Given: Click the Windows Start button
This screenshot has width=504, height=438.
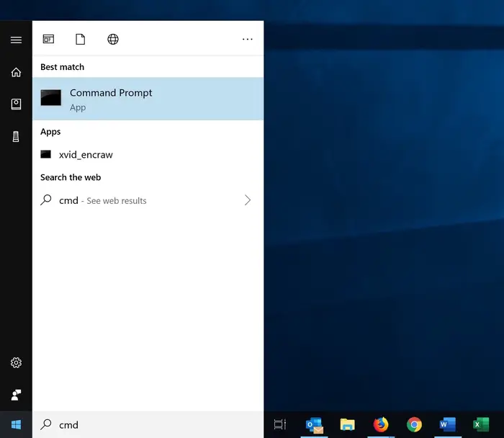Looking at the screenshot, I should [16, 424].
